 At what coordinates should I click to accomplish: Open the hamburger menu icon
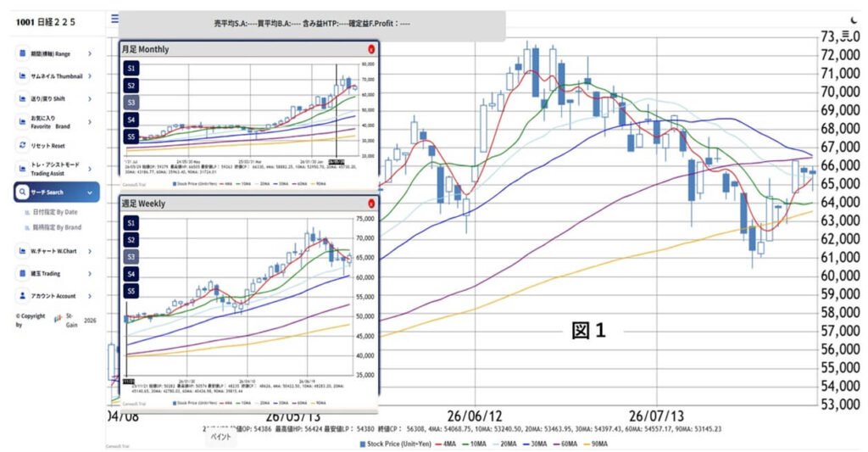click(114, 19)
